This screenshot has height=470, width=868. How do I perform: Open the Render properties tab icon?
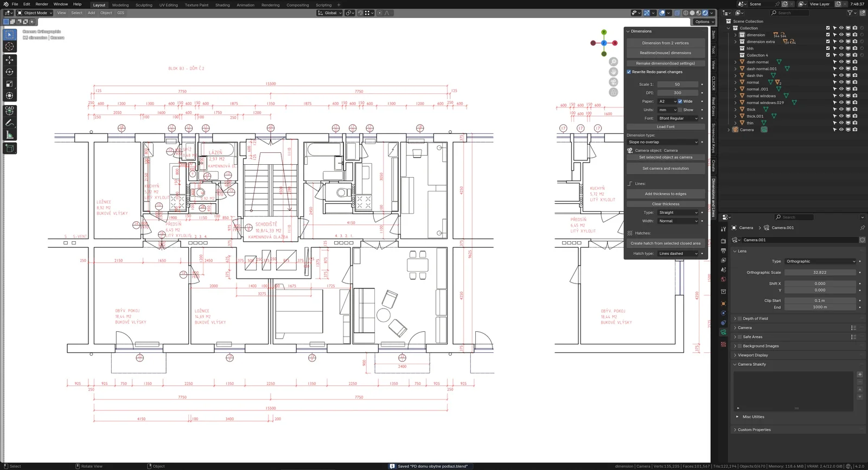click(723, 241)
